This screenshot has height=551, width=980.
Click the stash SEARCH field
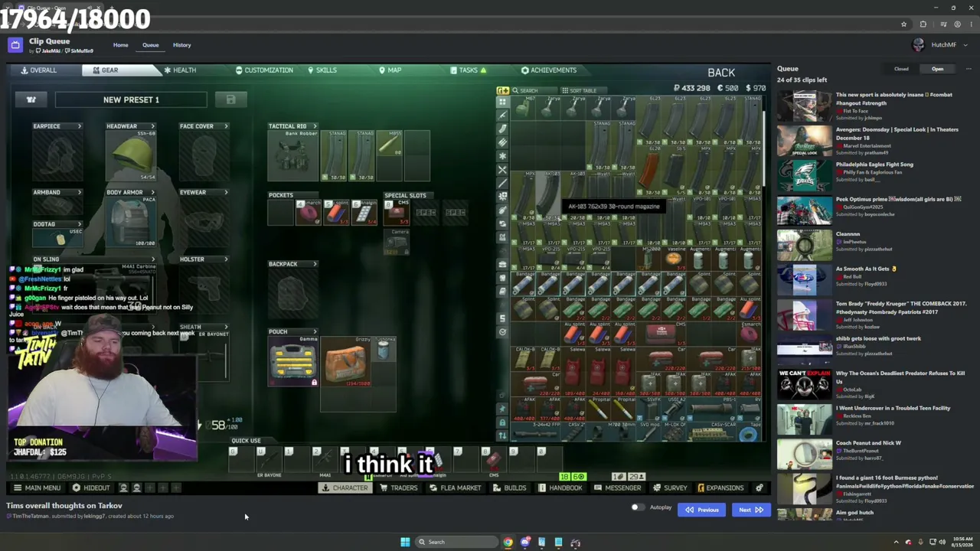[536, 90]
